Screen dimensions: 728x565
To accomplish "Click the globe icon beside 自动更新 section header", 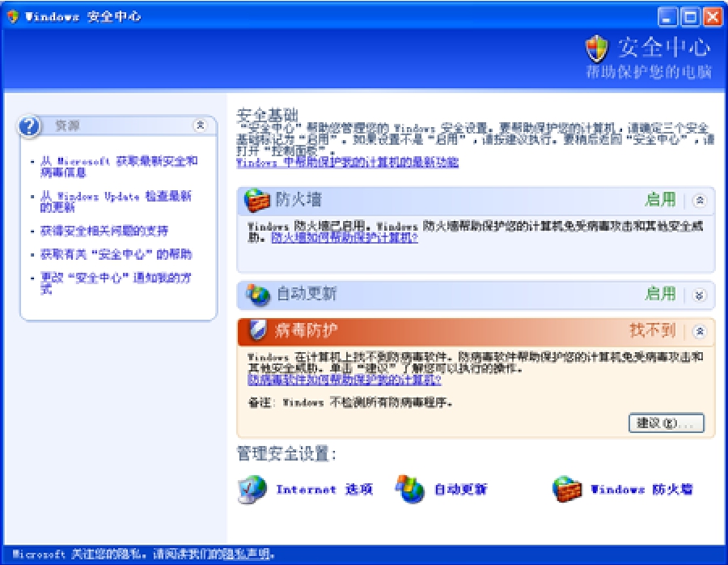I will (257, 295).
